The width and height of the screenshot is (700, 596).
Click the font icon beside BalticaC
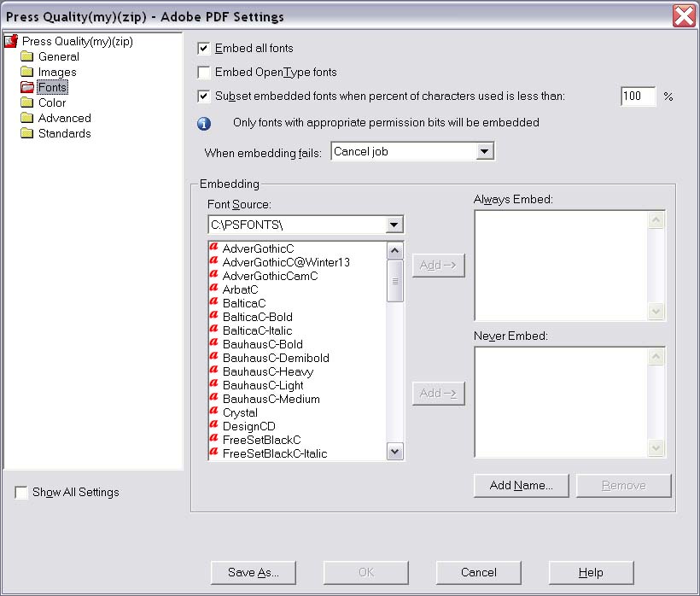(213, 301)
